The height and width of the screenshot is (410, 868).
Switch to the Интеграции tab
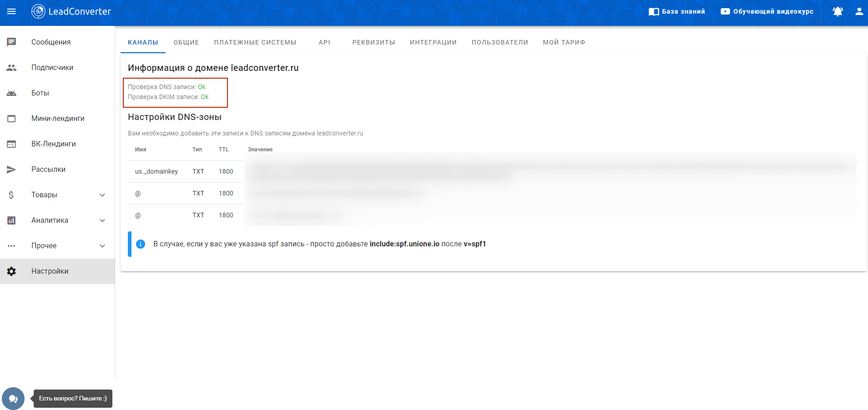433,42
